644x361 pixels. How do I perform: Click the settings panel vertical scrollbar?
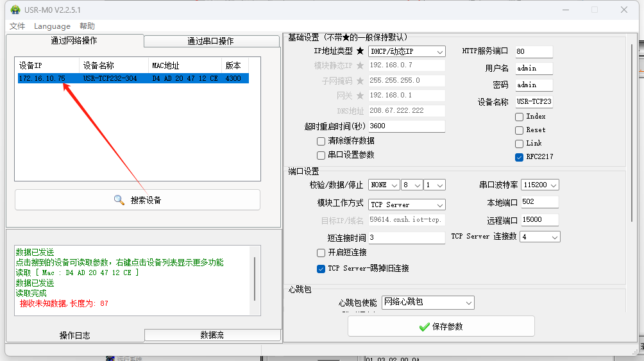click(x=632, y=133)
